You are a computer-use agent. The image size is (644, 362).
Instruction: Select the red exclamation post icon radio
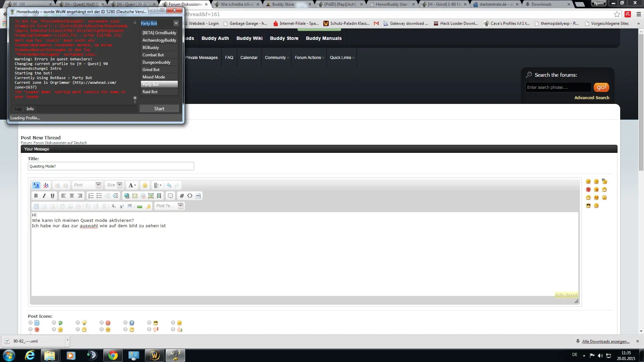coord(102,322)
